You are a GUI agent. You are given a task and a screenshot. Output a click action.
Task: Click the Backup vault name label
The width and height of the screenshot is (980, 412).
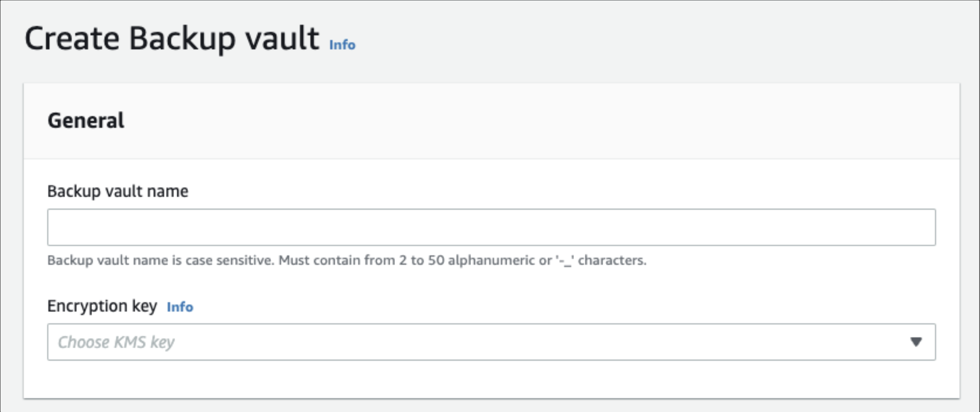117,191
